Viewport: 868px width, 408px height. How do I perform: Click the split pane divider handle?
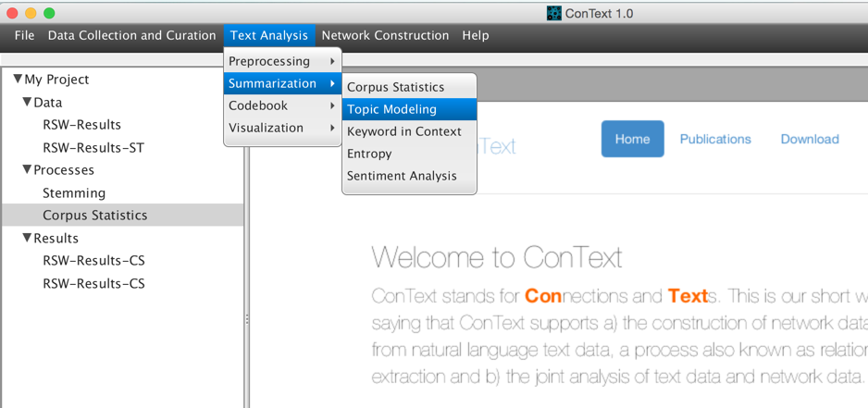(246, 319)
